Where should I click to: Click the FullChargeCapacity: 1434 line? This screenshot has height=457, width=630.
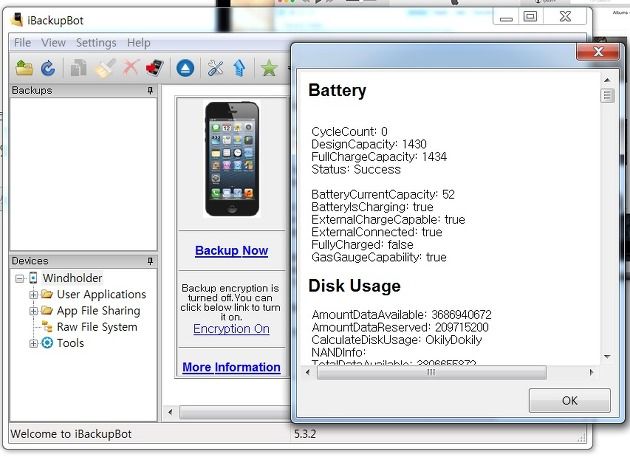(x=379, y=156)
